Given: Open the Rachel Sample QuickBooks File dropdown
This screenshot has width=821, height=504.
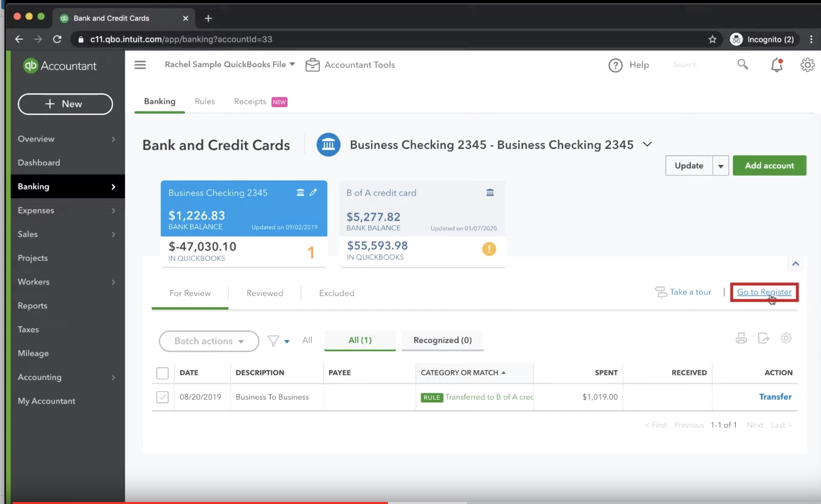Looking at the screenshot, I should click(230, 64).
